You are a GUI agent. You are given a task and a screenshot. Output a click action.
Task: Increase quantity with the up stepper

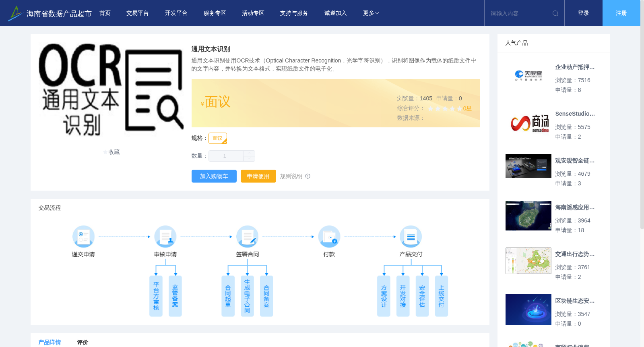click(x=250, y=153)
